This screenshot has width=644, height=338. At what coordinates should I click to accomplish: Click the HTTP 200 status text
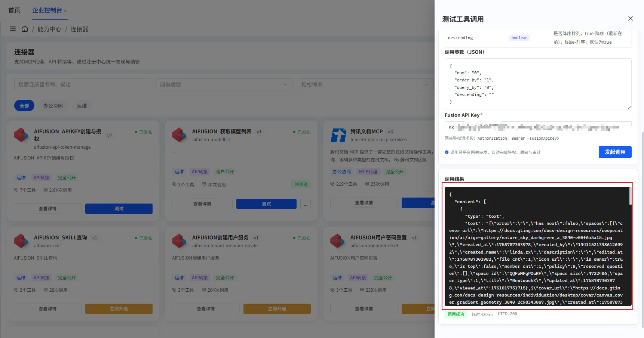(507, 314)
